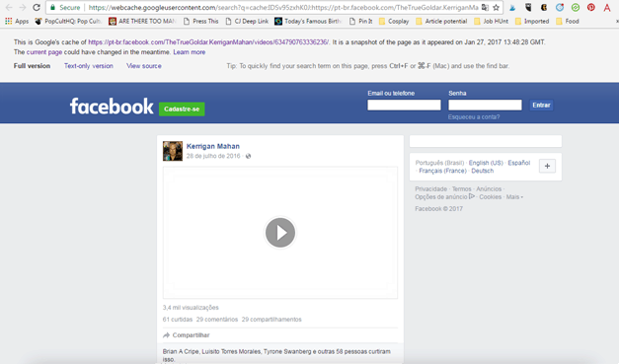Focus the Senha password field

(485, 105)
